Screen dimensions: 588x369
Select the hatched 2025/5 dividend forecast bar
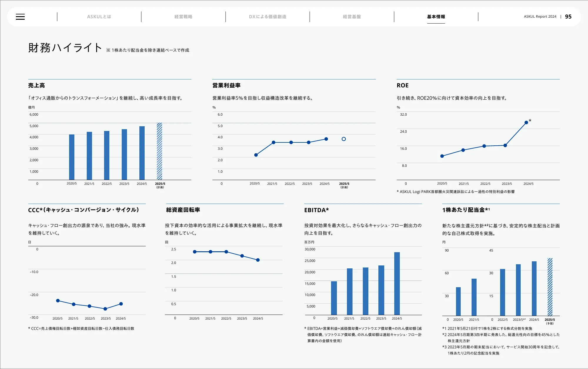(550, 287)
